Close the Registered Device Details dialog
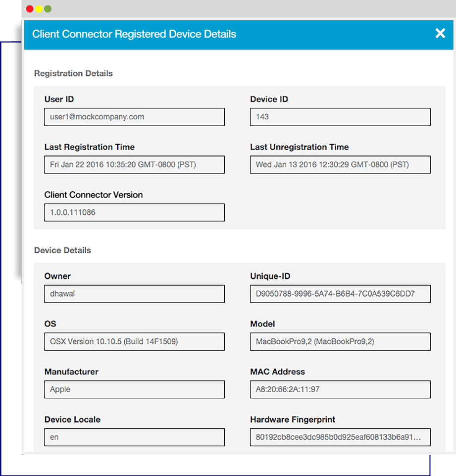This screenshot has width=456, height=476. 440,34
